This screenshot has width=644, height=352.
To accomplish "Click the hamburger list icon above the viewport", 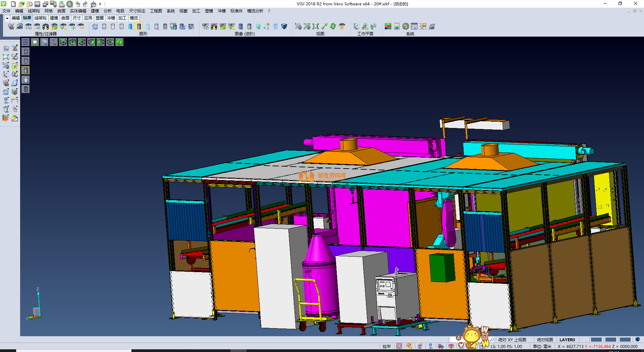I will point(25,42).
